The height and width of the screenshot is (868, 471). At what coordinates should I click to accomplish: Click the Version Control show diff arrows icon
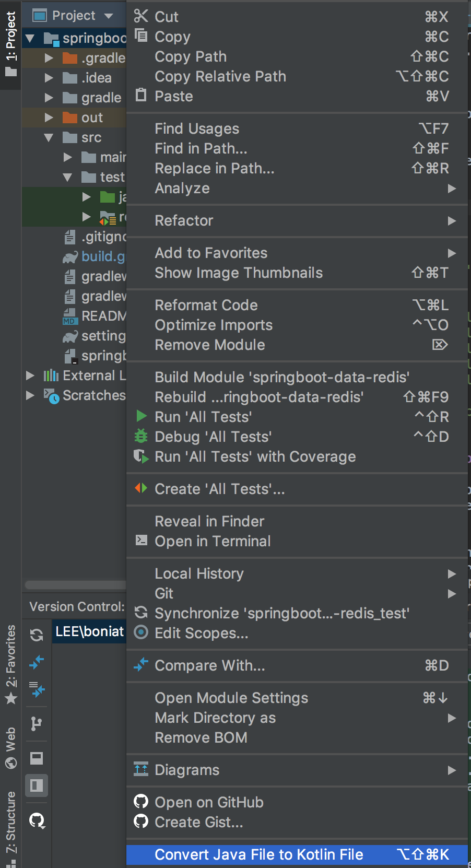pyautogui.click(x=37, y=662)
